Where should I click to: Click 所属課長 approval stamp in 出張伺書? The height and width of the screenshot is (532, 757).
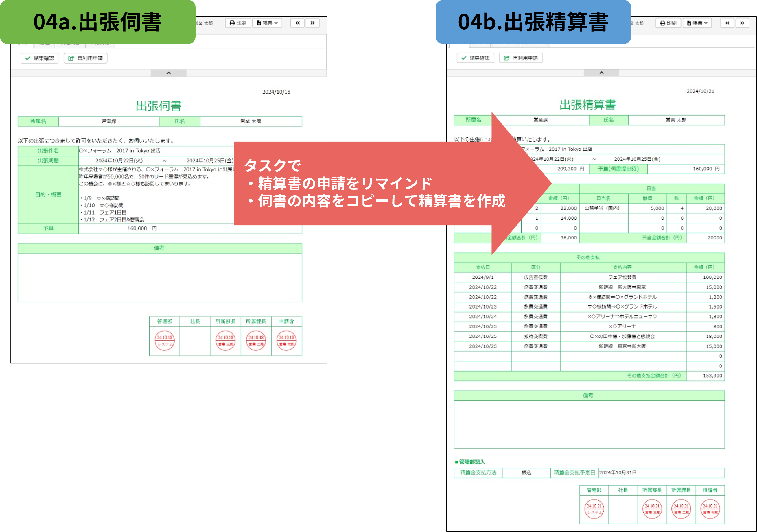tap(256, 341)
